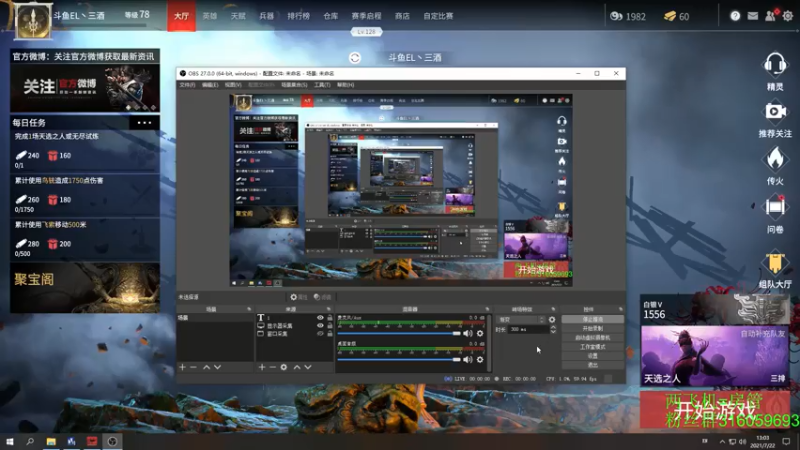Switch to the 仓库 game tab
800x450 pixels.
tap(331, 16)
